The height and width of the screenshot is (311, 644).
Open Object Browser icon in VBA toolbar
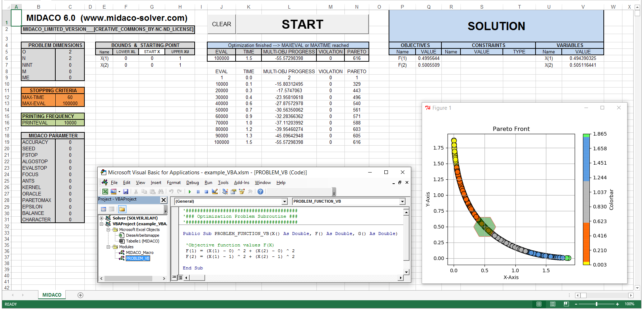click(242, 192)
